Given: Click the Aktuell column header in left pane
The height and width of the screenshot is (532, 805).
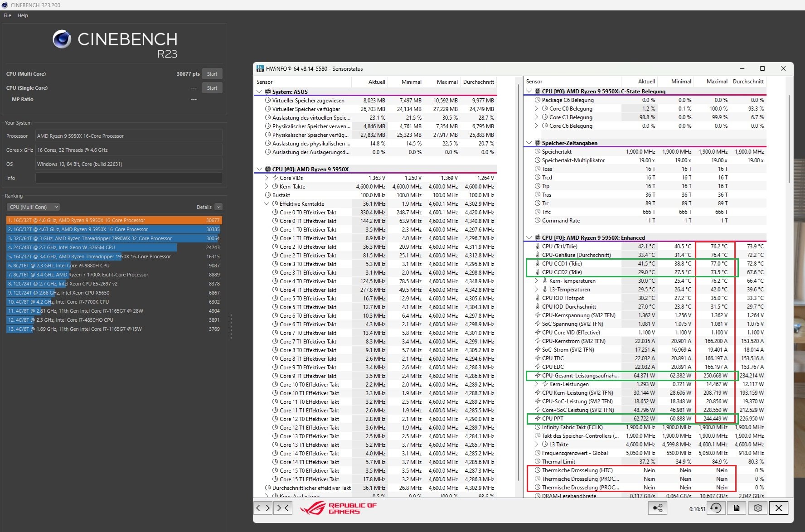Looking at the screenshot, I should (369, 82).
